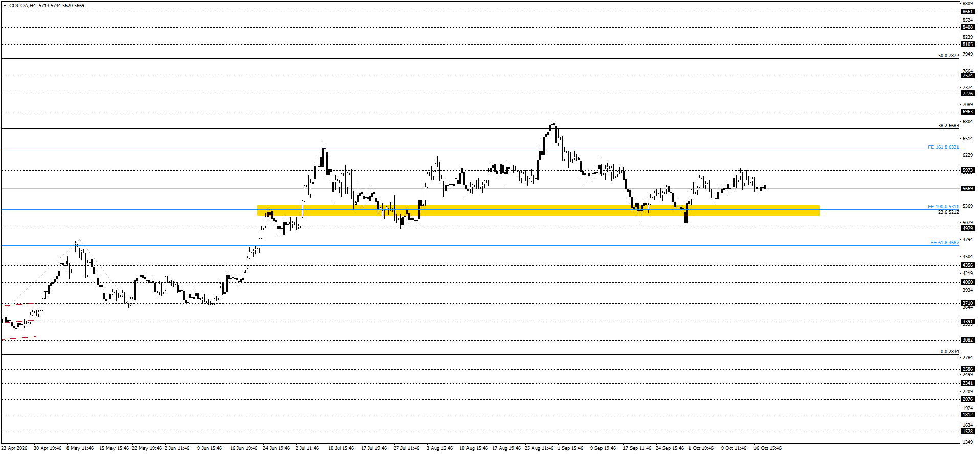Click the 1 Oct 19:46 time label
This screenshot has width=980, height=454.
click(701, 448)
